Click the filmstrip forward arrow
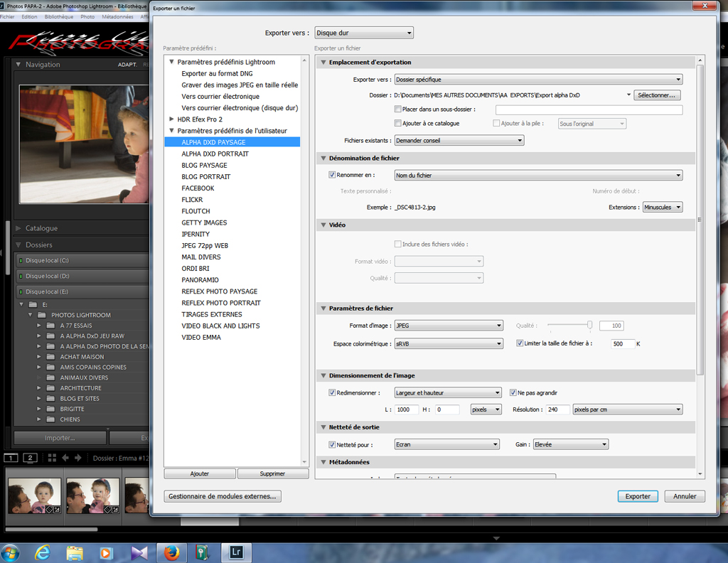728x563 pixels. pyautogui.click(x=80, y=458)
